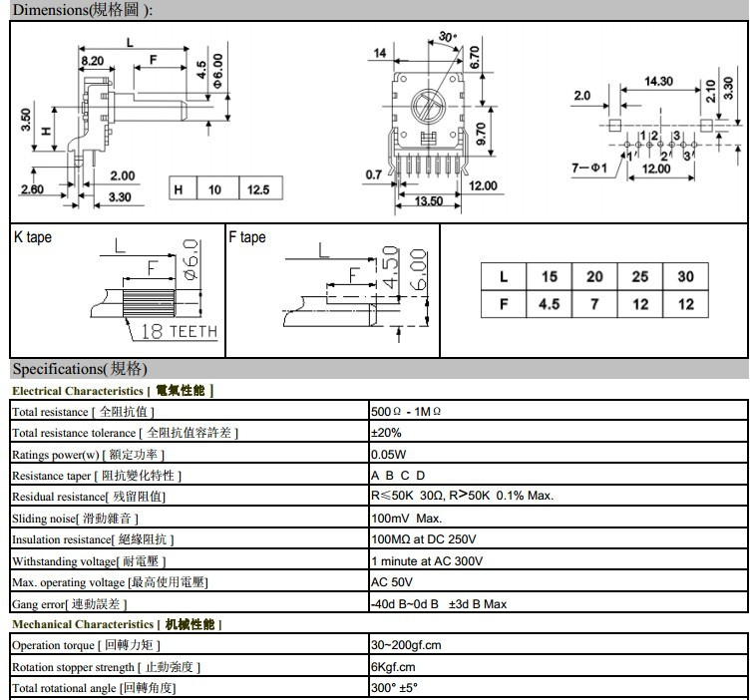The height and width of the screenshot is (700, 755).
Task: Select '1 minute at AC 300V' value
Action: tap(427, 560)
